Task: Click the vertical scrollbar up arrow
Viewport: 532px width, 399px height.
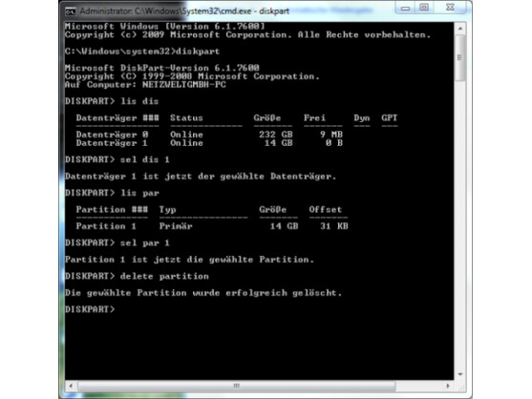Action: tap(460, 29)
